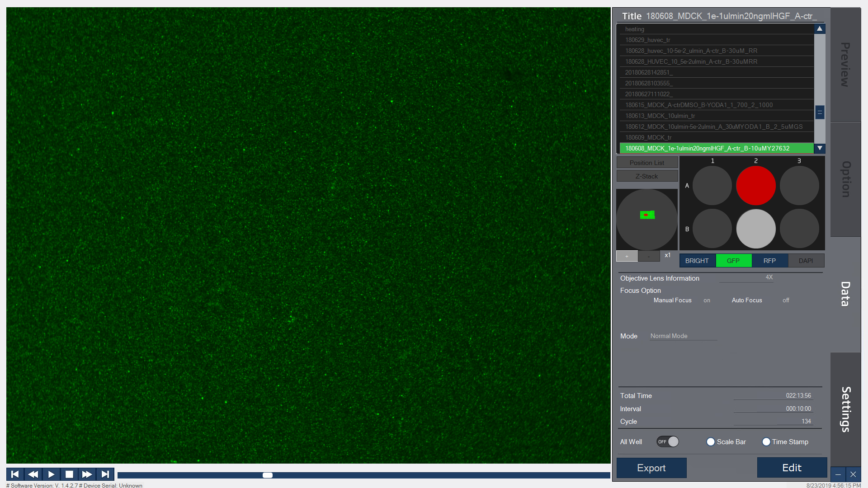Zoom in on the well map
The width and height of the screenshot is (868, 488).
coord(627,256)
